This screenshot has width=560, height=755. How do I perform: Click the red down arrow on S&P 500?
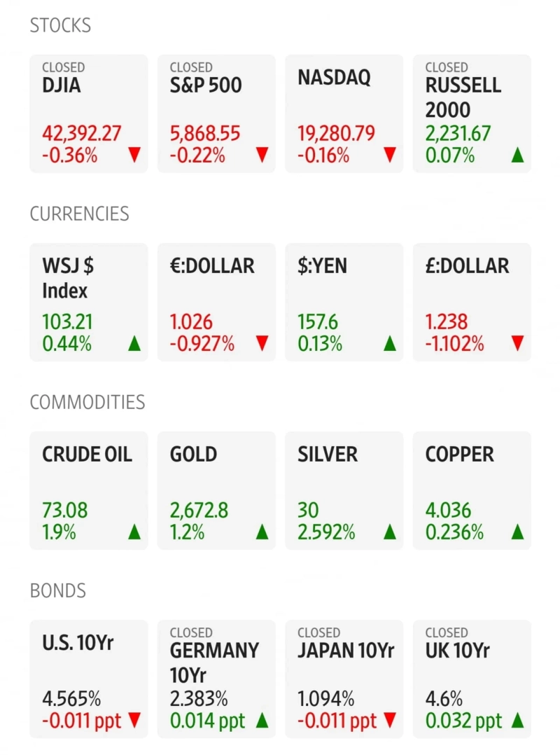(x=262, y=155)
